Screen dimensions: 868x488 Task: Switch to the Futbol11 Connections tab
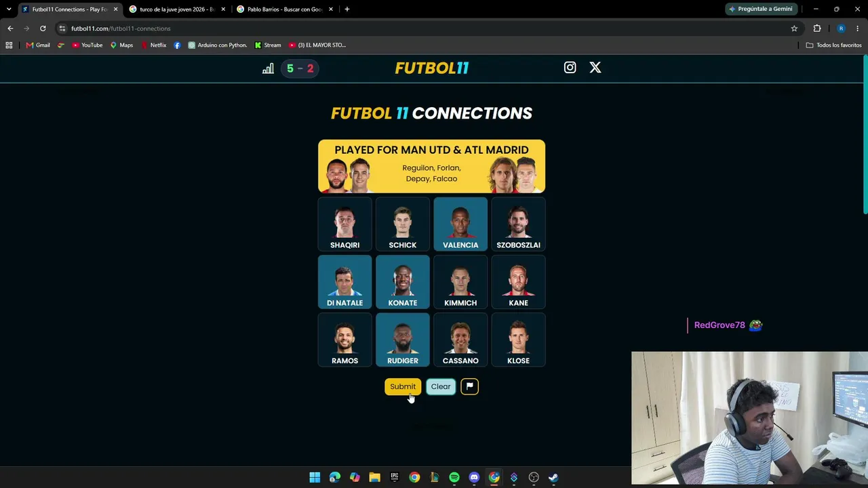68,9
